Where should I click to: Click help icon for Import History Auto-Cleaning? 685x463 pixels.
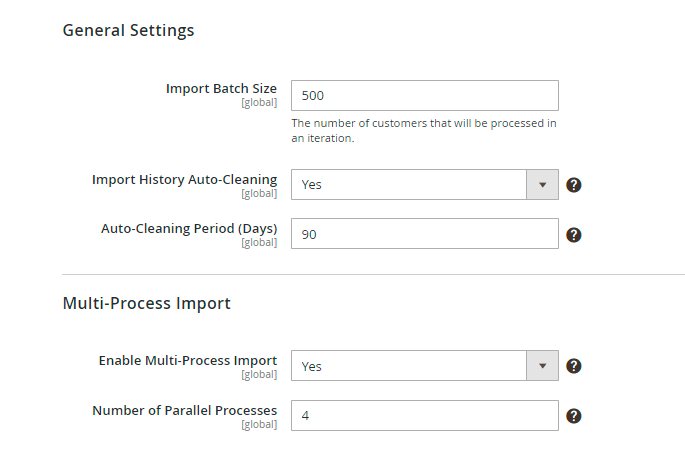574,185
